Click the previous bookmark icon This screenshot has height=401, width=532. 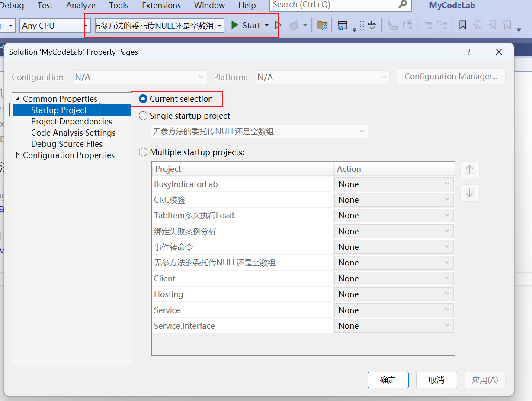pyautogui.click(x=478, y=26)
